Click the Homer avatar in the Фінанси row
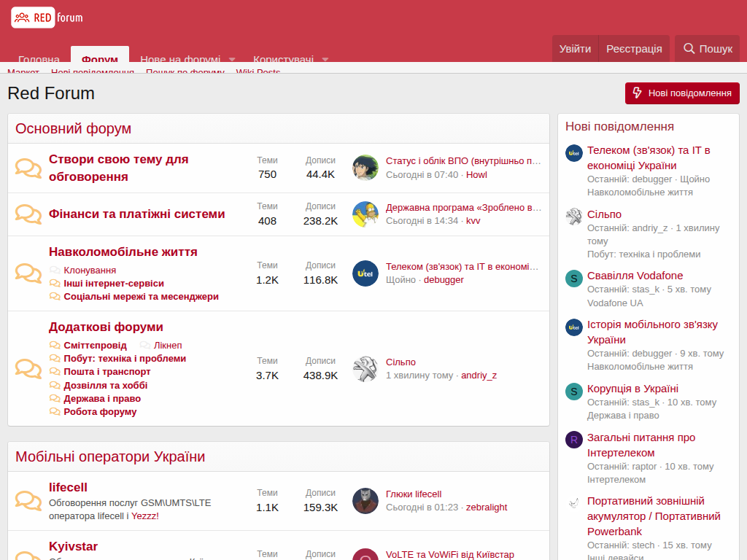The height and width of the screenshot is (560, 747). 365,214
